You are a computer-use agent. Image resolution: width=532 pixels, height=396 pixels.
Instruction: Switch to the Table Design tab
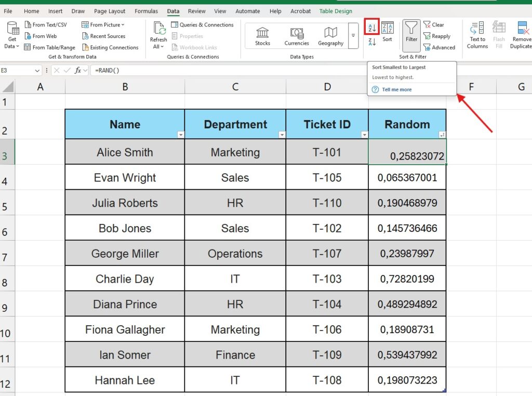(x=336, y=11)
